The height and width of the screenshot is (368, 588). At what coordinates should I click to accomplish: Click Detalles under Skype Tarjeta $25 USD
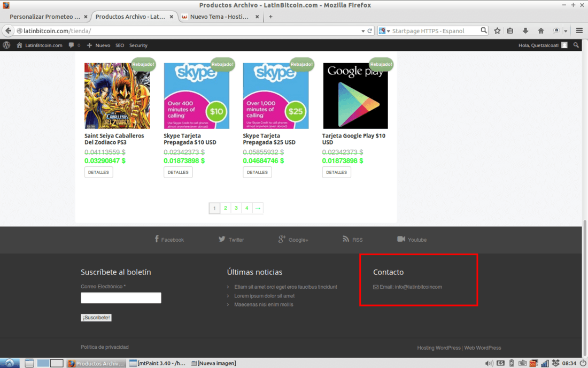257,172
